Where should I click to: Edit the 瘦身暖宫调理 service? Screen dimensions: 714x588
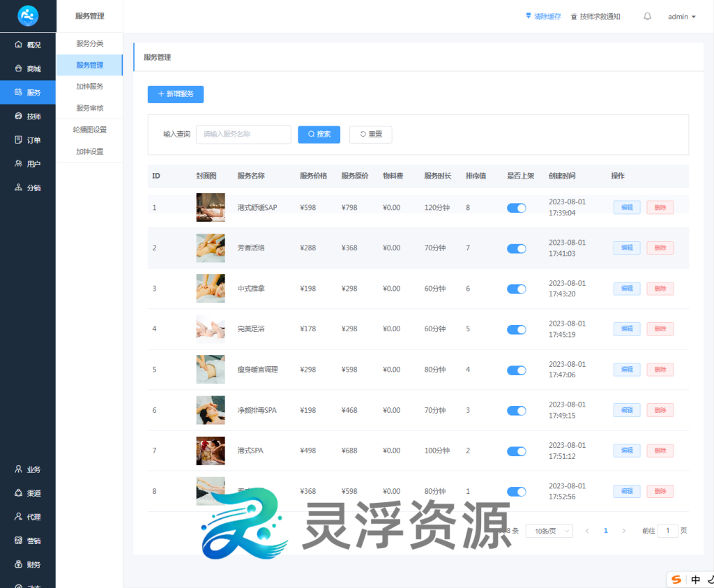(627, 370)
